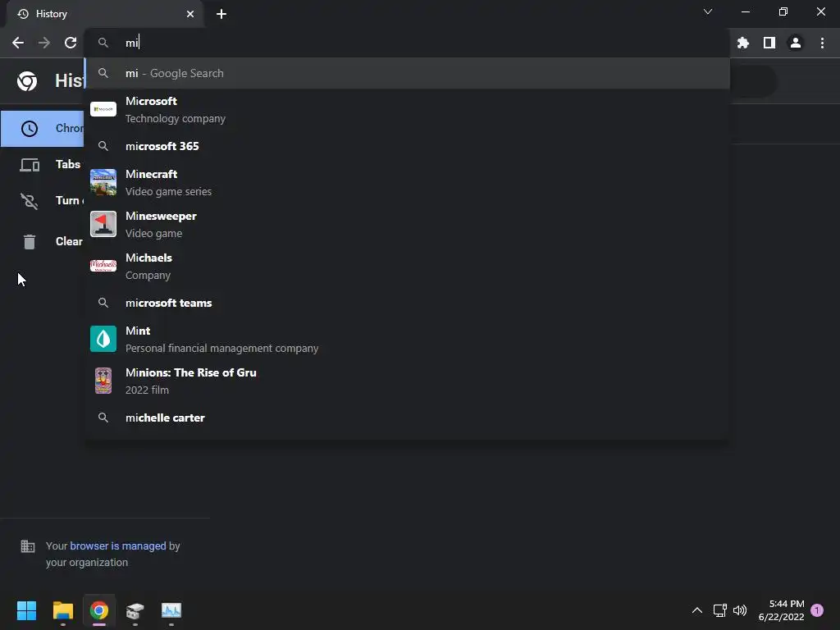
Task: Select Microsoft Technology company suggestion
Action: [407, 110]
